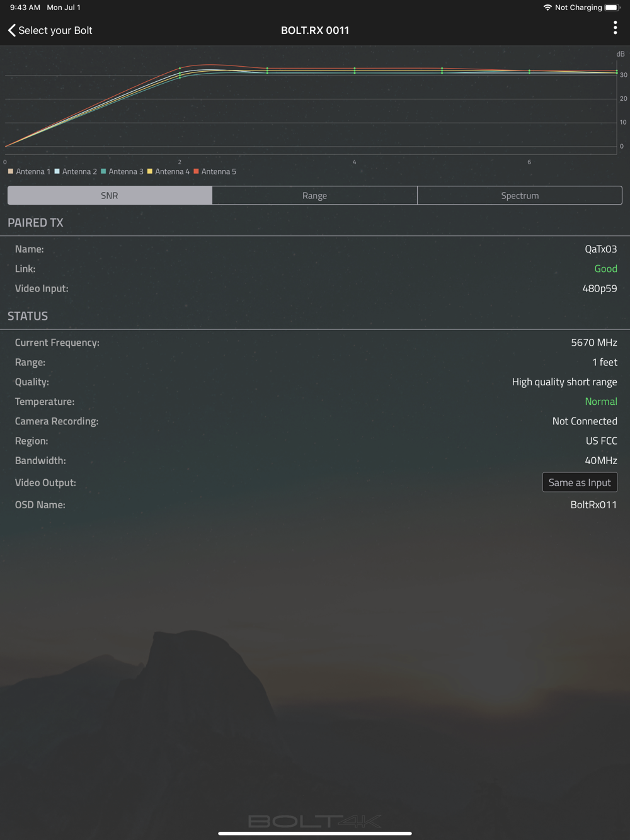The width and height of the screenshot is (630, 840).
Task: Switch to the Range tab
Action: click(314, 195)
